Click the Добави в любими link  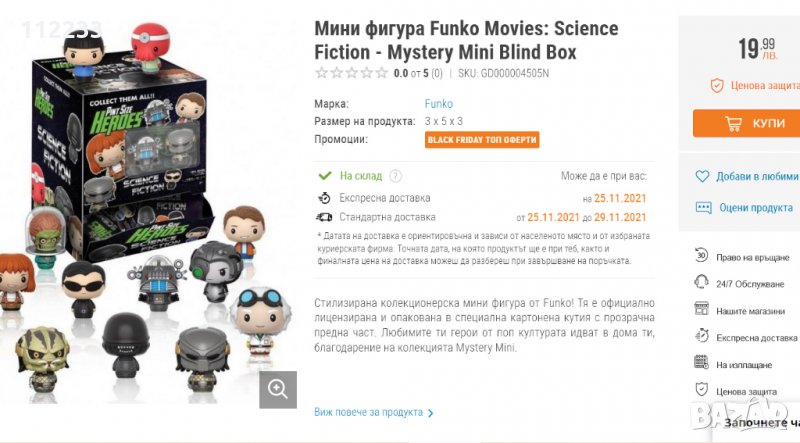click(757, 176)
